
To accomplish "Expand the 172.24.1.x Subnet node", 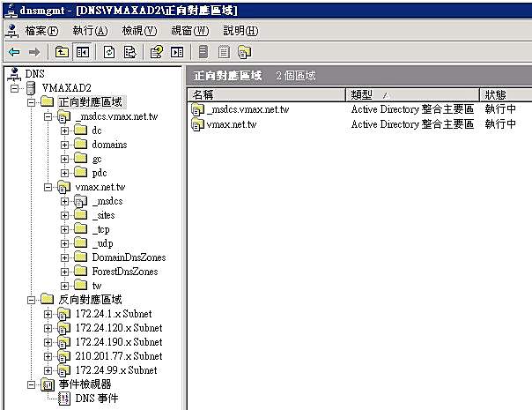I will 48,314.
